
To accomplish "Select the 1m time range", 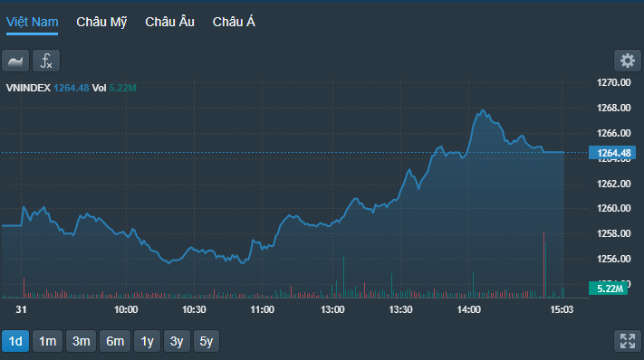I will click(x=48, y=341).
